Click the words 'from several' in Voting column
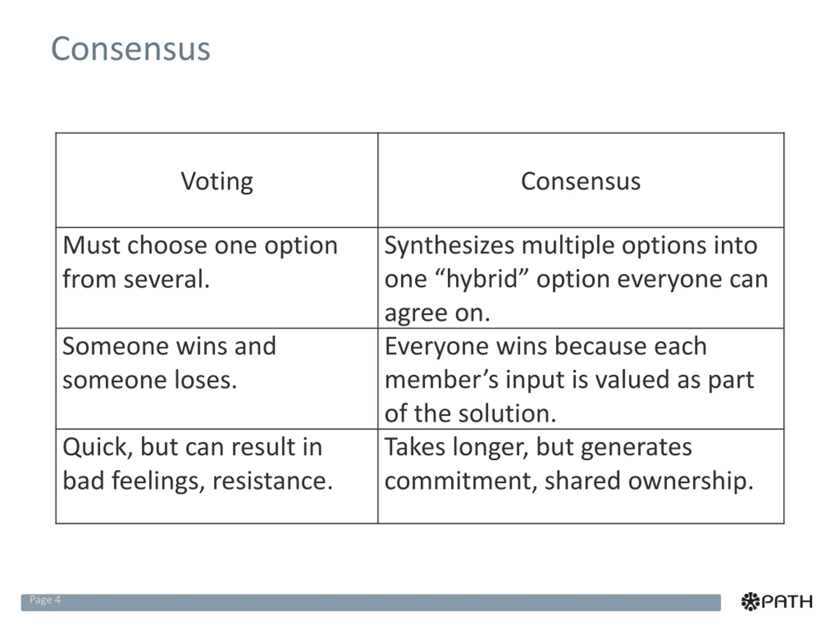This screenshot has height=630, width=840. pos(136,280)
